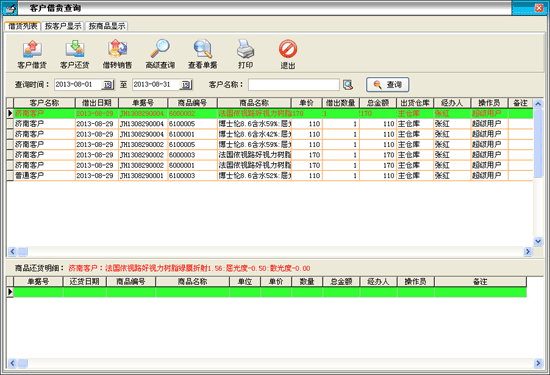Click the 退出 exit icon
550x375 pixels.
(x=288, y=49)
